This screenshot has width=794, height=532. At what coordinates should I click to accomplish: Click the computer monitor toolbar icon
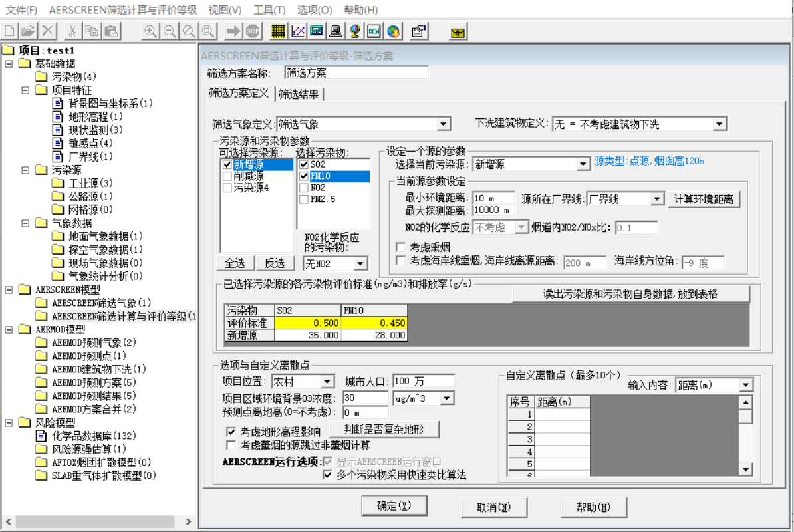[335, 31]
